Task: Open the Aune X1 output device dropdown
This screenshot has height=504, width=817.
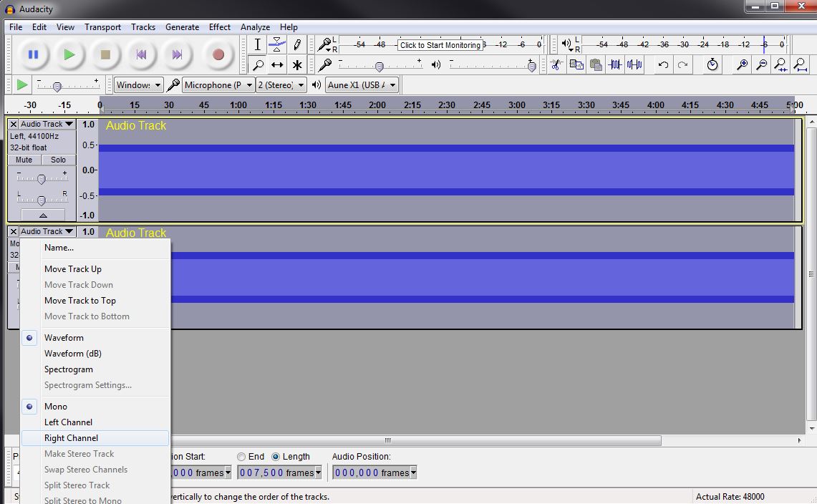Action: [362, 85]
